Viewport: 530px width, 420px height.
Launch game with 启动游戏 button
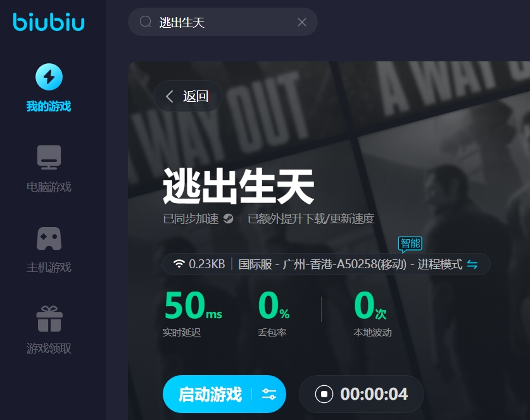(210, 394)
